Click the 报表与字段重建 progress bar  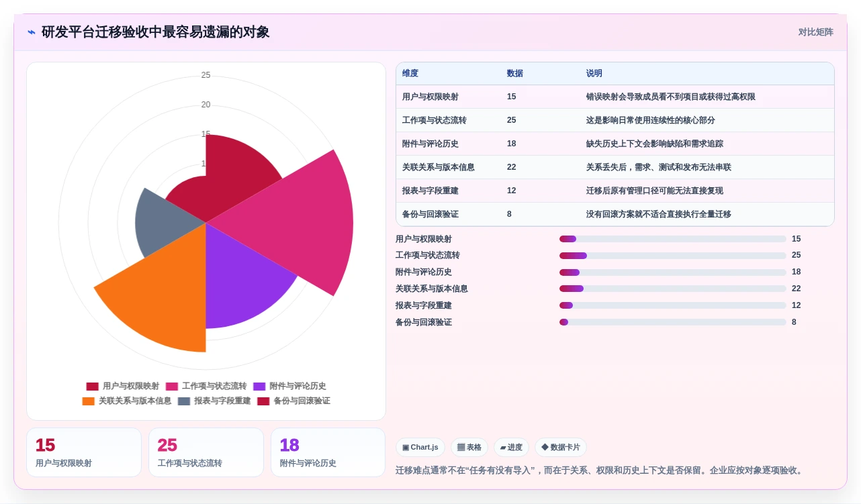pos(673,305)
